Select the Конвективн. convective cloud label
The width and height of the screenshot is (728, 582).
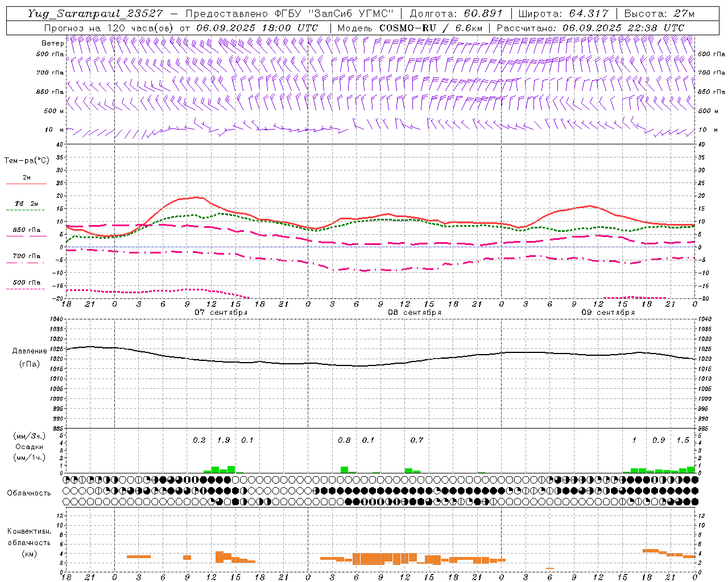(x=30, y=531)
